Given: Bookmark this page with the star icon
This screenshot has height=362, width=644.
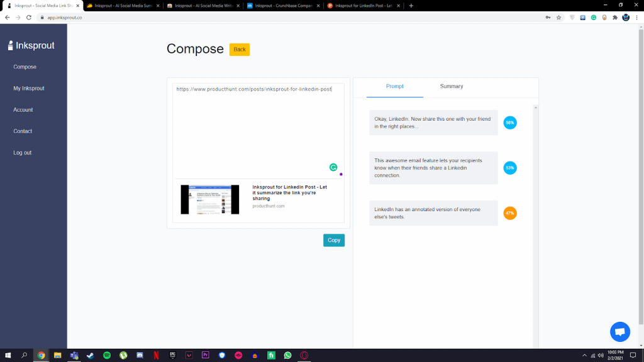Looking at the screenshot, I should tap(558, 18).
